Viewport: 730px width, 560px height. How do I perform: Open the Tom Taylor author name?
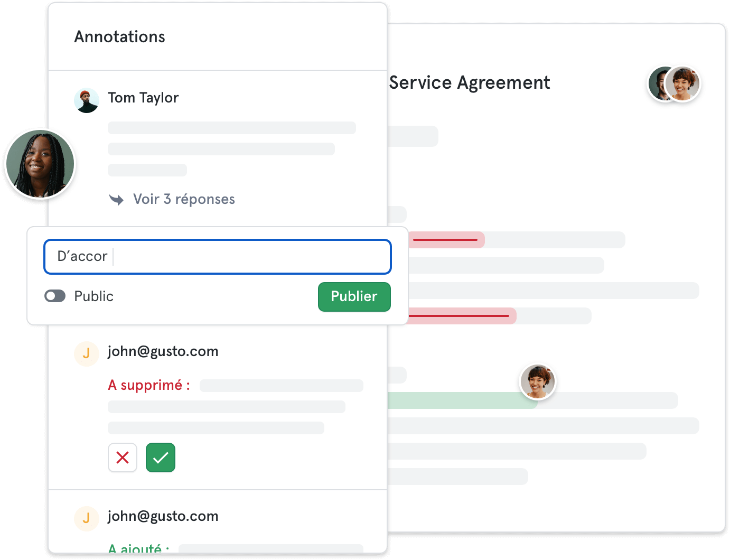143,98
